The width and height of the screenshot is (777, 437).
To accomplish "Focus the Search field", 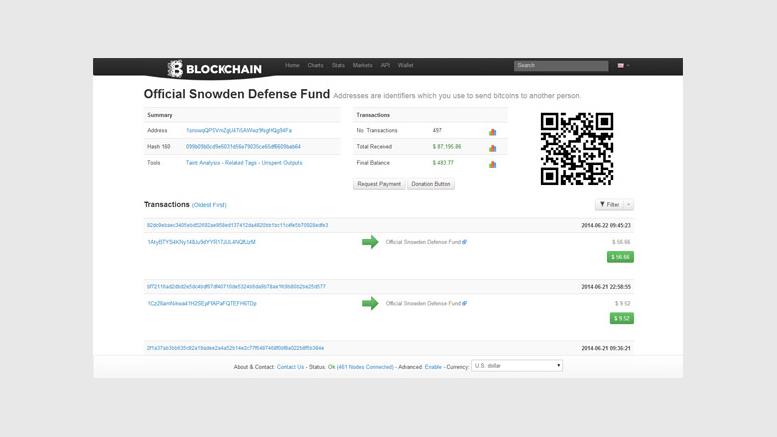I will [x=561, y=65].
